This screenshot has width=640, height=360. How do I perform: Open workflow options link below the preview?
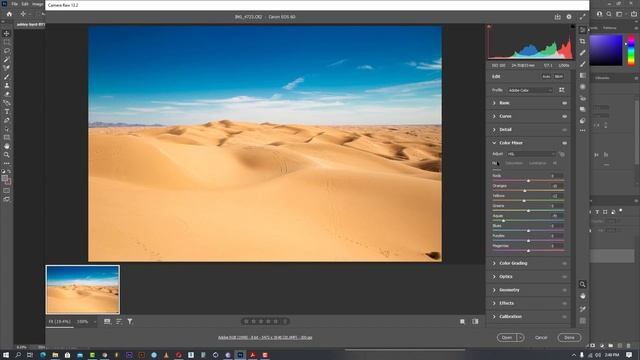tap(265, 338)
